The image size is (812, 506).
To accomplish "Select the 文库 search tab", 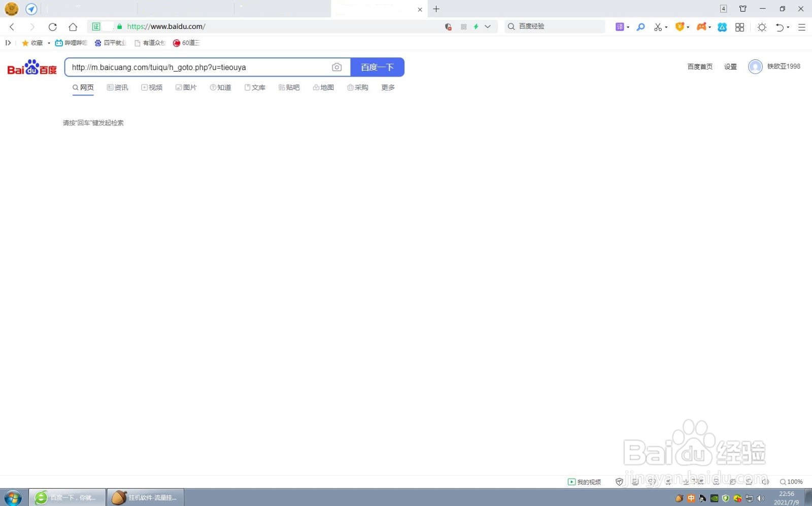I will coord(255,87).
